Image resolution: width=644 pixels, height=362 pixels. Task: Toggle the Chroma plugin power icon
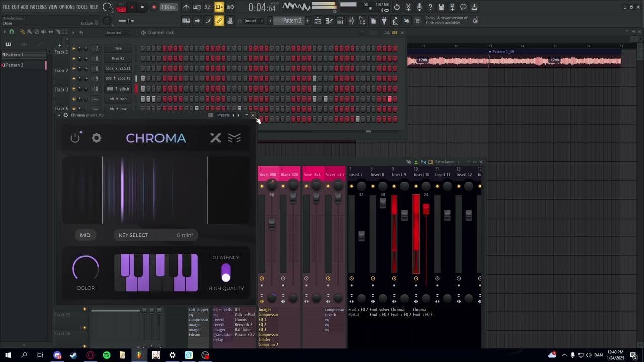point(75,138)
